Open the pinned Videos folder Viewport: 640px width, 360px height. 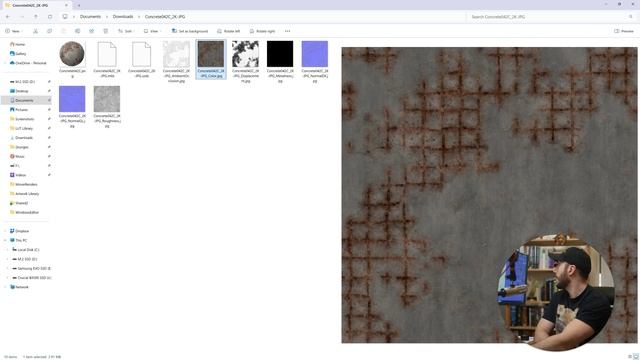(18, 175)
